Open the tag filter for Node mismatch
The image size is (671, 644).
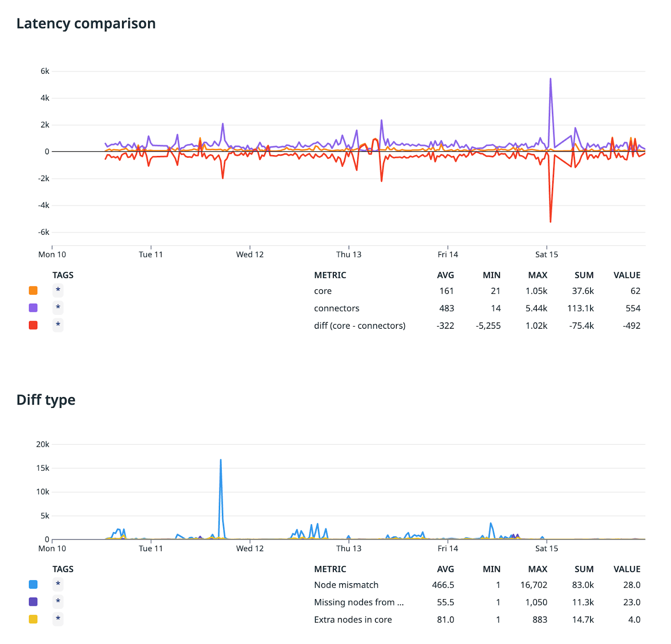click(x=57, y=584)
